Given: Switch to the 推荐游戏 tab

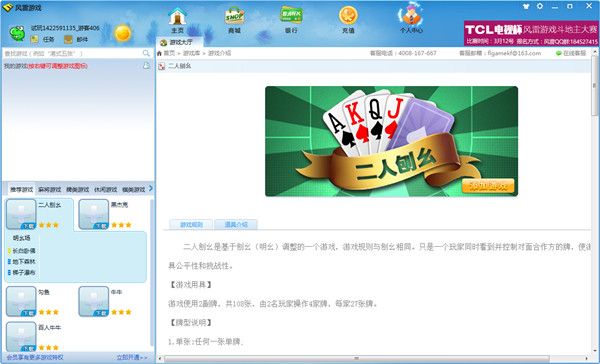Looking at the screenshot, I should (21, 189).
